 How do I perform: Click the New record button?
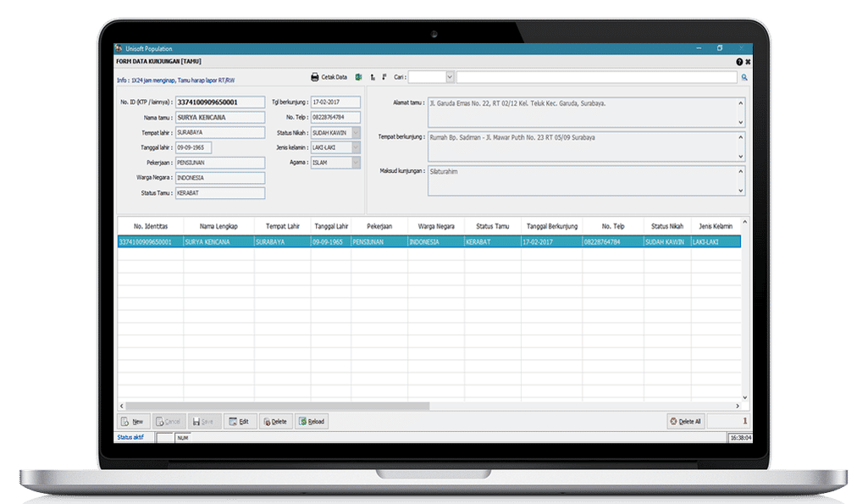coord(131,421)
